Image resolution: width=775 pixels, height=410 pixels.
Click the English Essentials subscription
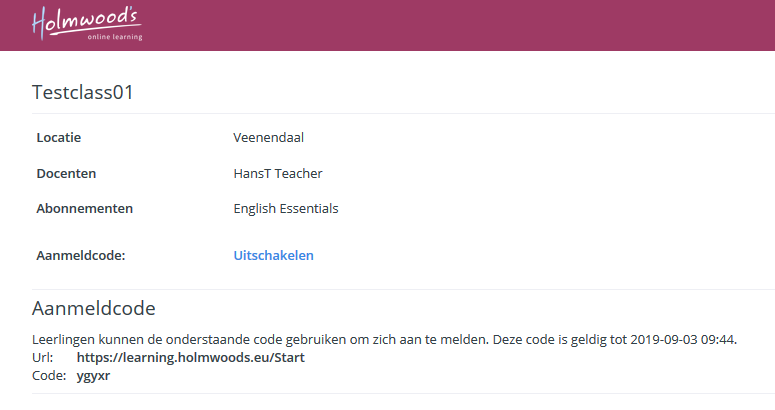[x=286, y=208]
